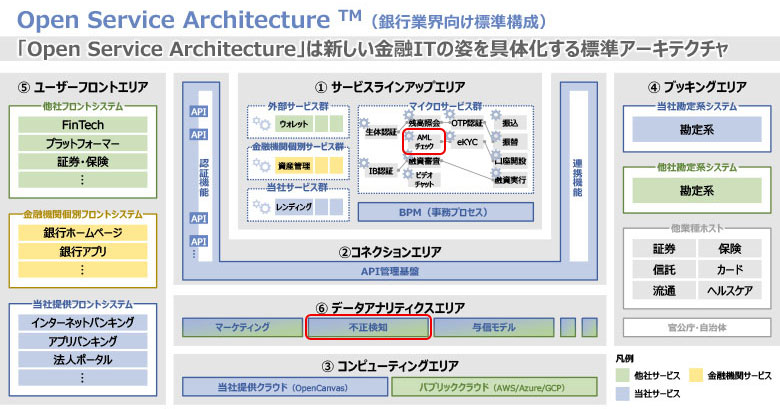Click the gear icon beside ウォレット
The height and width of the screenshot is (409, 780).
pyautogui.click(x=263, y=123)
